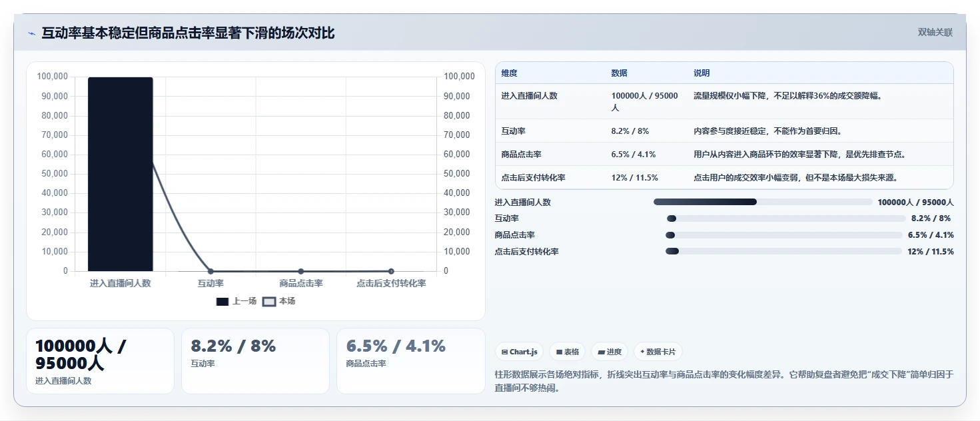
Task: Toggle the 上一场 legend item in the chart
Action: [237, 301]
